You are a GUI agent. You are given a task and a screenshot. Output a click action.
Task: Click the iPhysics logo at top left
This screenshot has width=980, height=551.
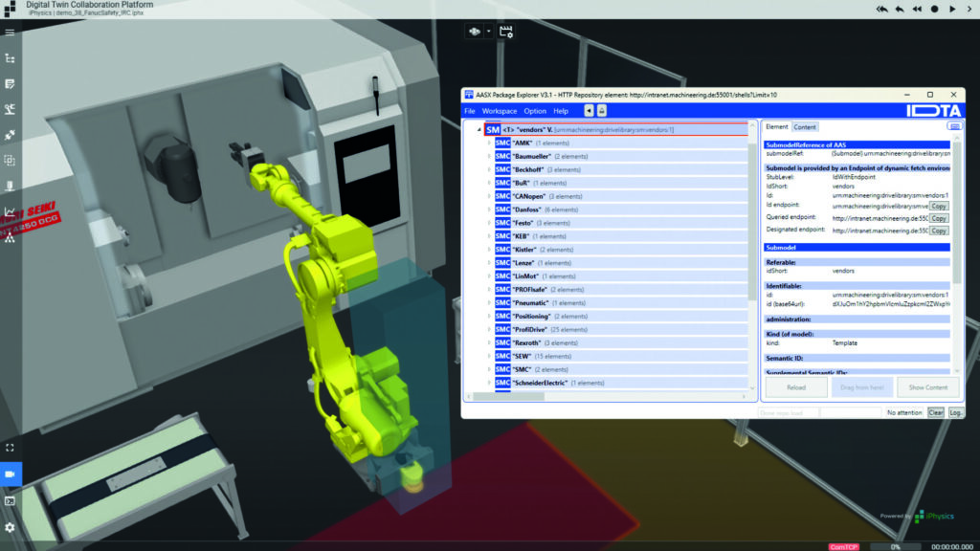(10, 9)
